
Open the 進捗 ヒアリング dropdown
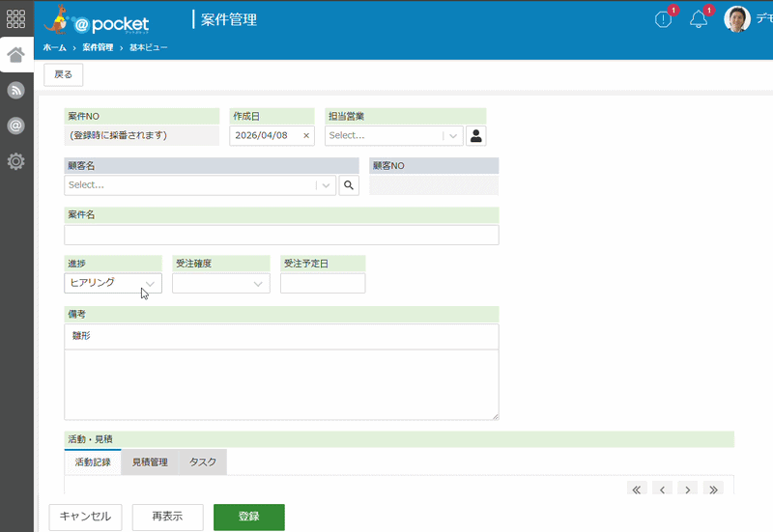(113, 283)
